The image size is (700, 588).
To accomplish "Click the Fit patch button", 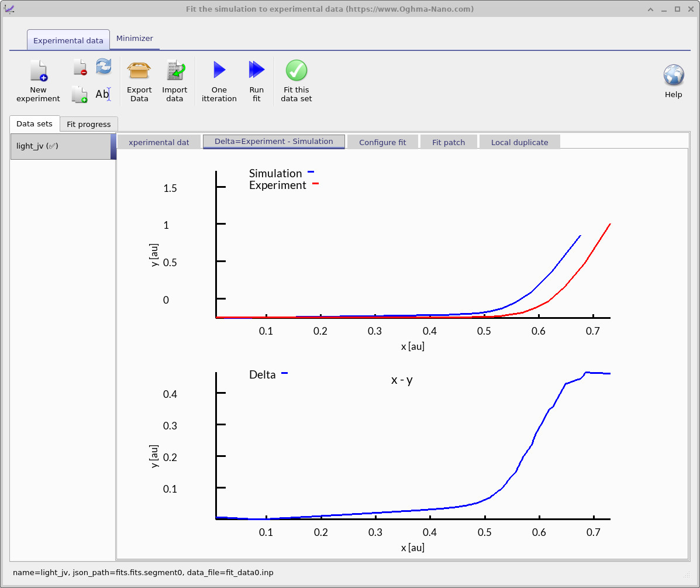I will click(449, 142).
